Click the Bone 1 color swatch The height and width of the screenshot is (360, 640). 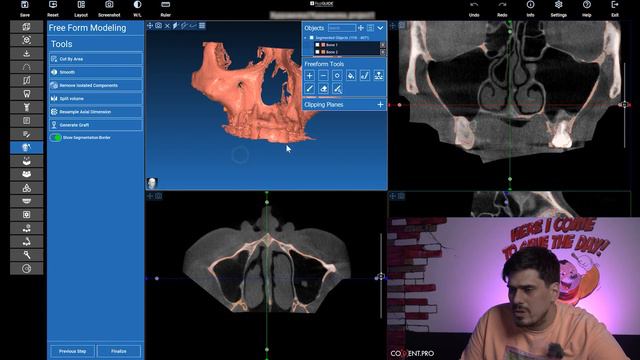click(x=323, y=45)
